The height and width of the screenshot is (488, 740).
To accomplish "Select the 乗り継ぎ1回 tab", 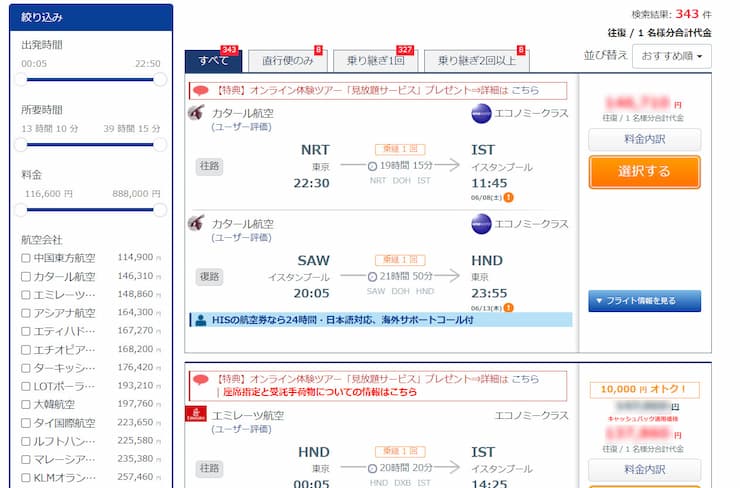I will 375,60.
